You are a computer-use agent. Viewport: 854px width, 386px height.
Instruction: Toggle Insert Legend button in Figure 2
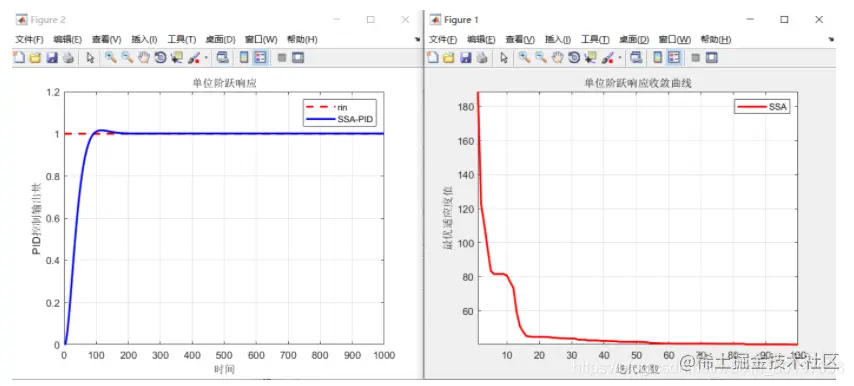(260, 57)
